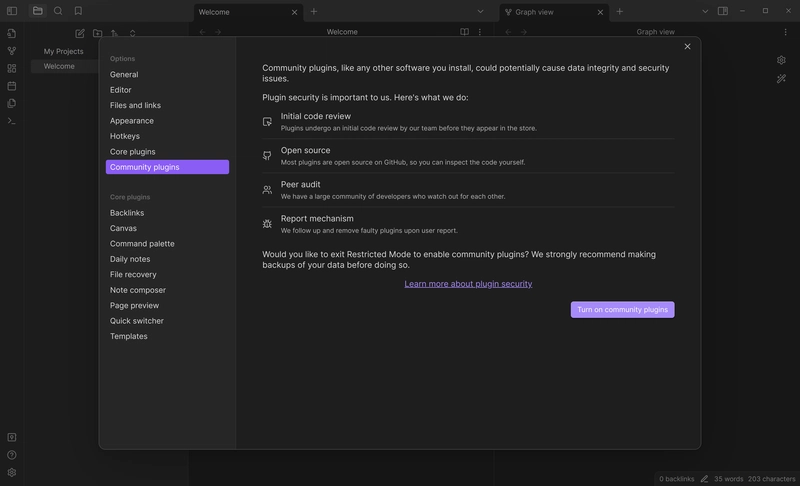Select Community plugins settings
The height and width of the screenshot is (486, 800).
point(167,167)
